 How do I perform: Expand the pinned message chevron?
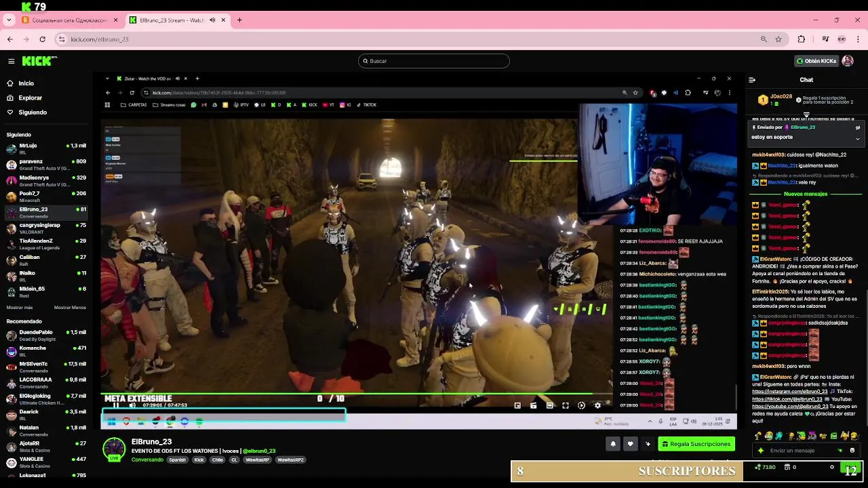(x=857, y=138)
